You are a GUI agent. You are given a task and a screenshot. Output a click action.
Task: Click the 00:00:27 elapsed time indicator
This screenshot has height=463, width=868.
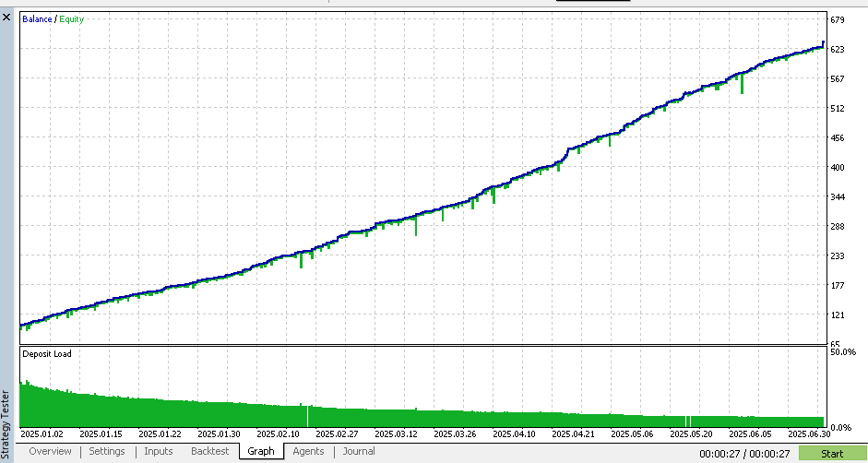pyautogui.click(x=744, y=454)
